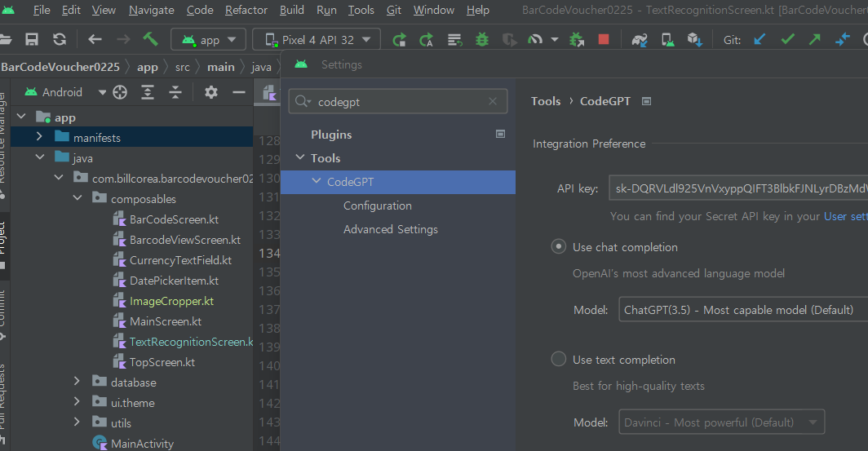Click the Profile app gauge icon
The width and height of the screenshot is (868, 451).
(535, 39)
